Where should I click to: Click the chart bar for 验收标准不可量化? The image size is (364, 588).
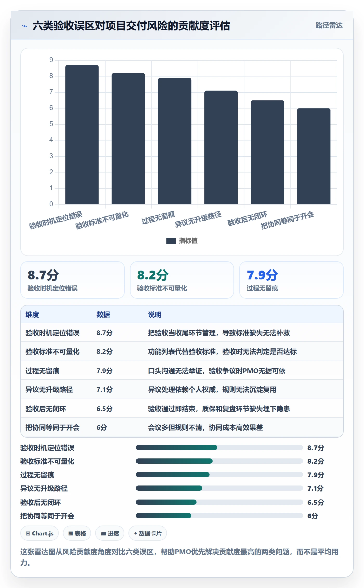pos(128,139)
